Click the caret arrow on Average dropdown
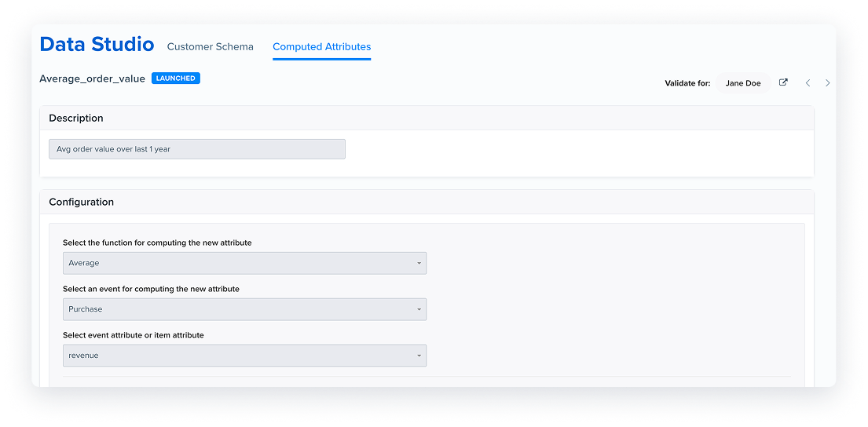868x427 pixels. [419, 263]
